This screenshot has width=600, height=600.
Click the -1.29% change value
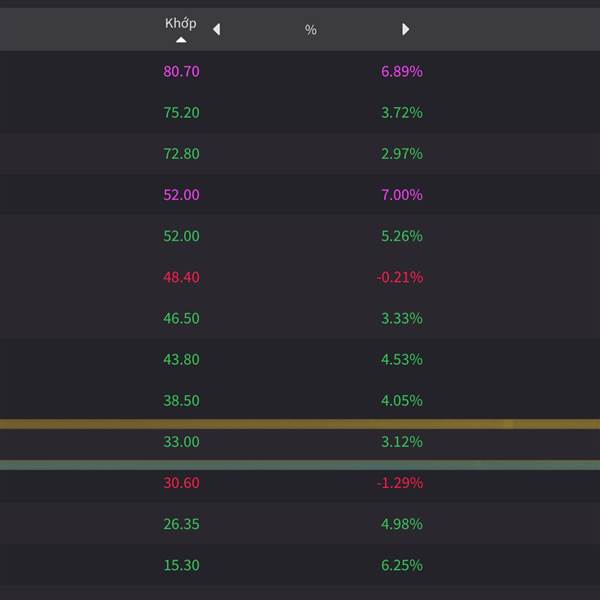coord(400,483)
